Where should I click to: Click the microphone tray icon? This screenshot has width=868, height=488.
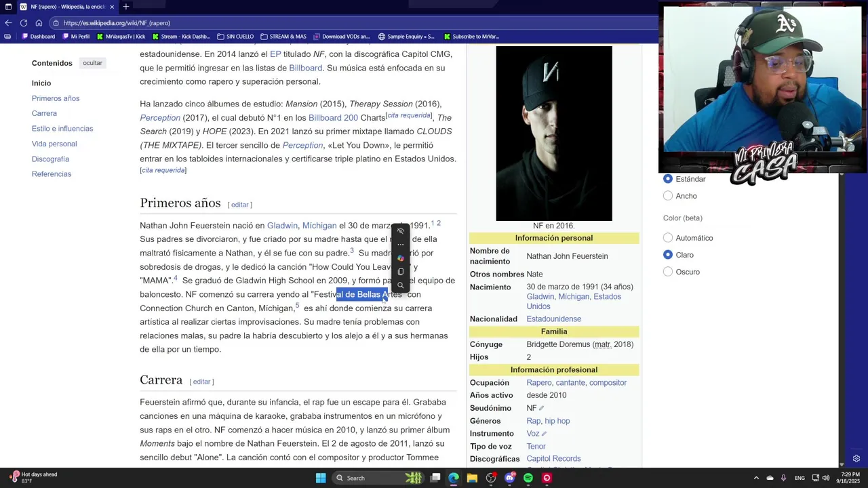(x=783, y=478)
